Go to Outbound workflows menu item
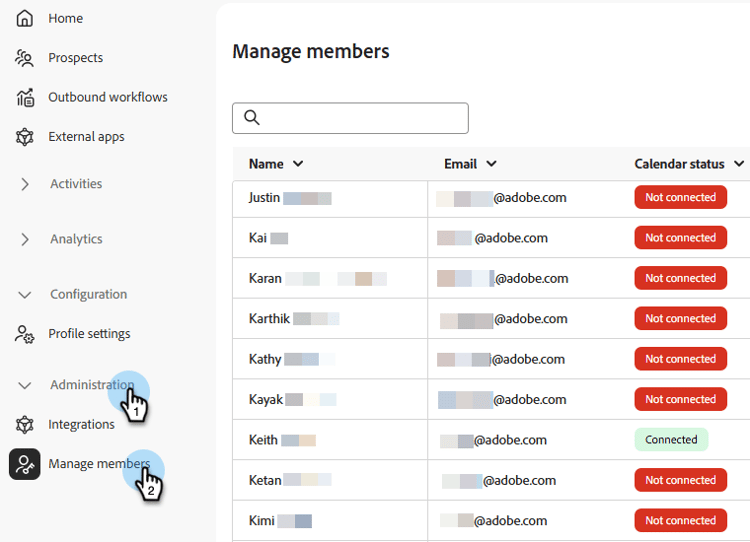The height and width of the screenshot is (542, 750). (108, 97)
